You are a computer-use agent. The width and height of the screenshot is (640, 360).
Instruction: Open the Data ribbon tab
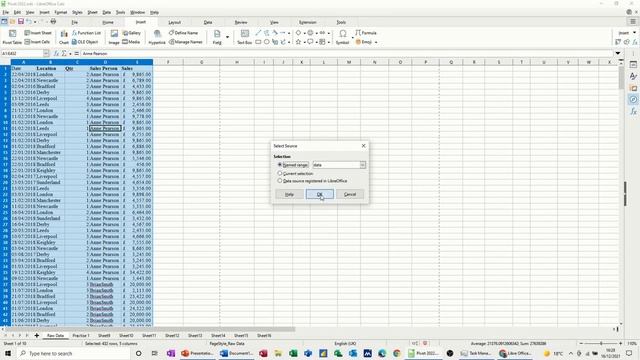point(208,22)
